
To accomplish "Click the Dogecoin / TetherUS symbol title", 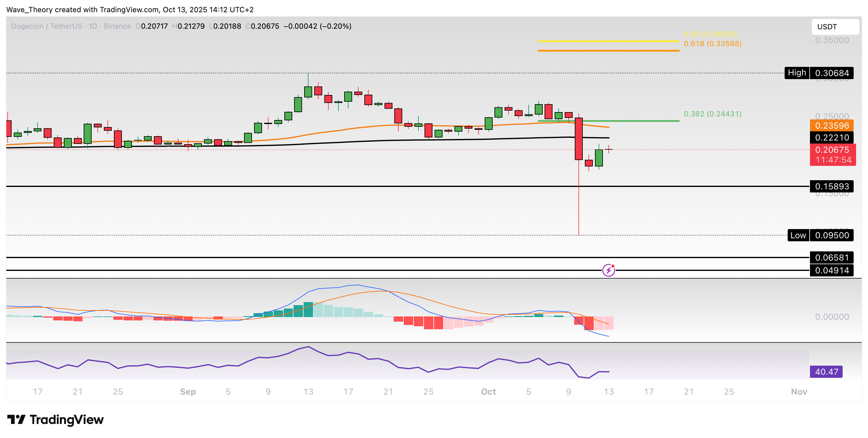I will tap(46, 26).
